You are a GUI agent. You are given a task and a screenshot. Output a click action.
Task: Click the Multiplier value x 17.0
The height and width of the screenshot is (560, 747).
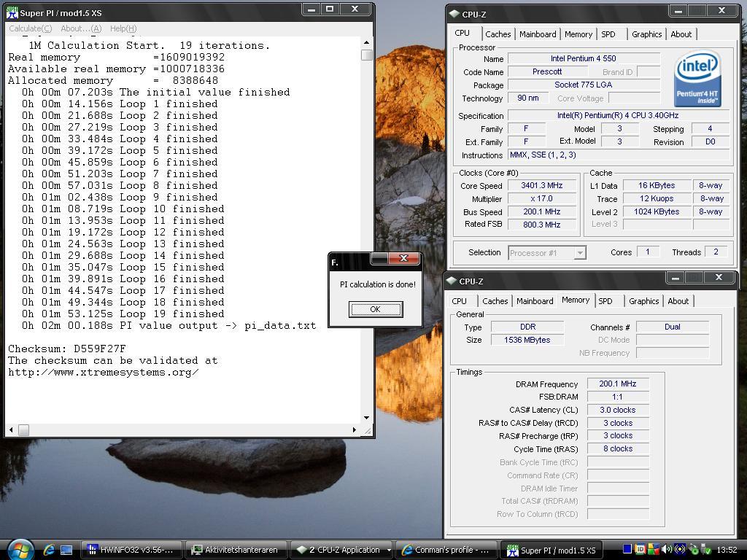tap(542, 198)
